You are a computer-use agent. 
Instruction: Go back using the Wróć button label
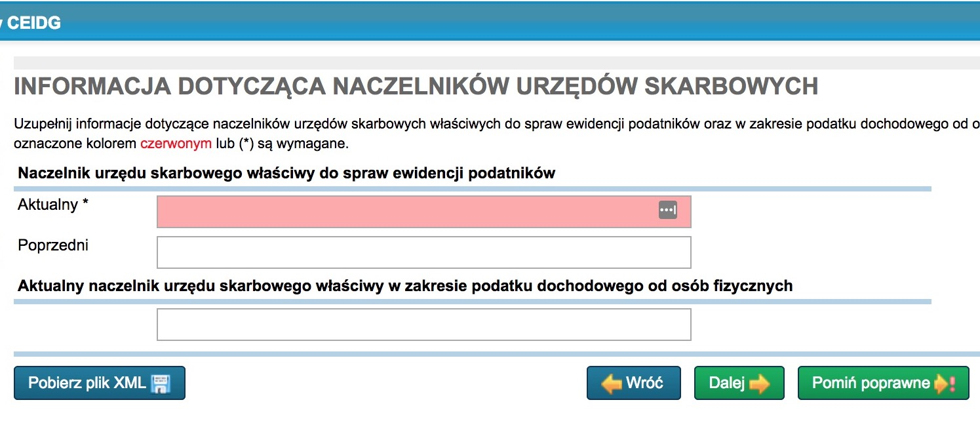[644, 383]
